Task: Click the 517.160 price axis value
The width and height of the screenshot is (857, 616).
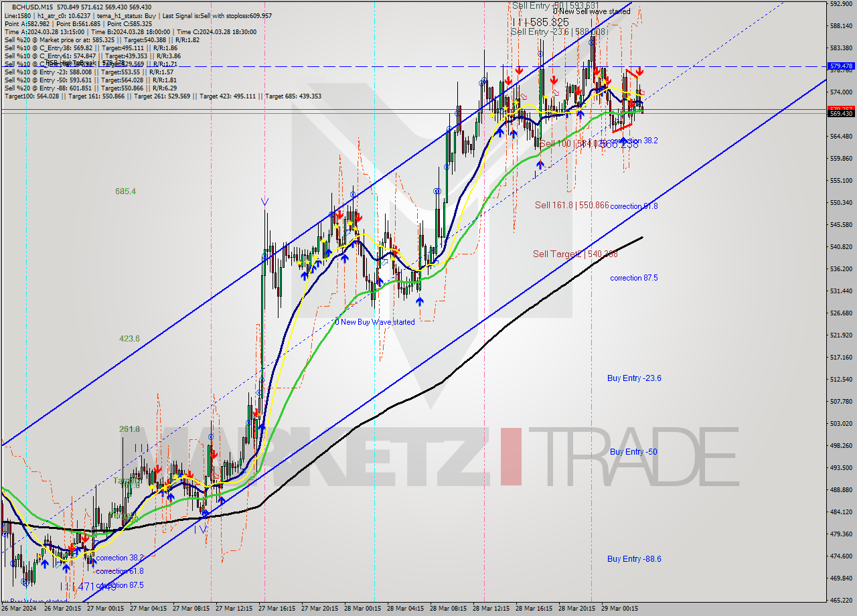Action: 841,358
